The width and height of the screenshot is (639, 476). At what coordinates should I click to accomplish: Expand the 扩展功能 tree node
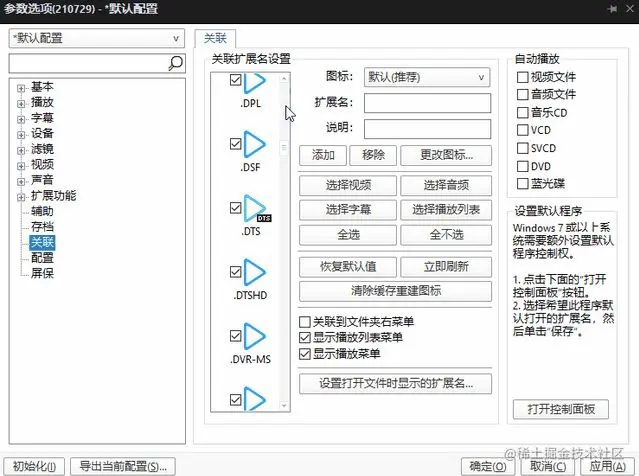click(x=21, y=197)
